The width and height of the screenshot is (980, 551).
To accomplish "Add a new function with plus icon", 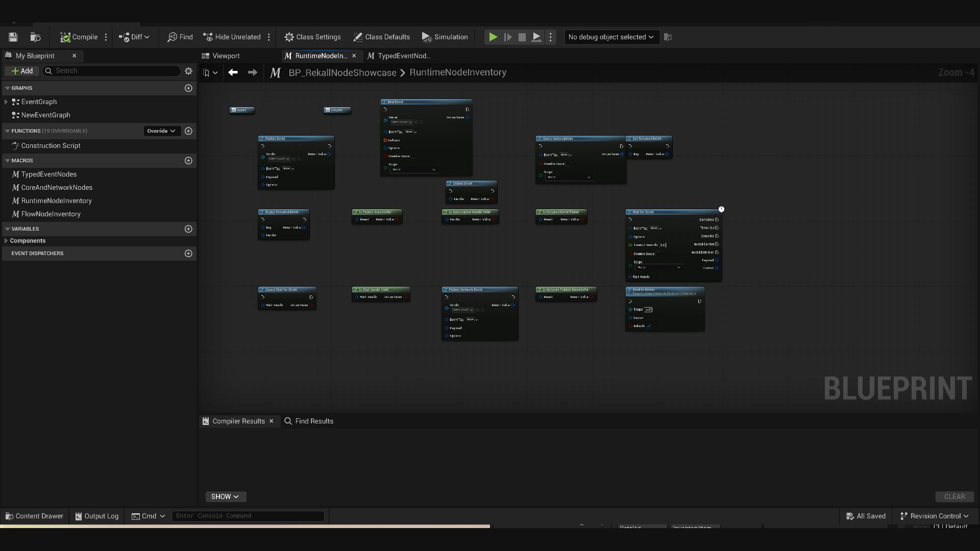I will 188,131.
